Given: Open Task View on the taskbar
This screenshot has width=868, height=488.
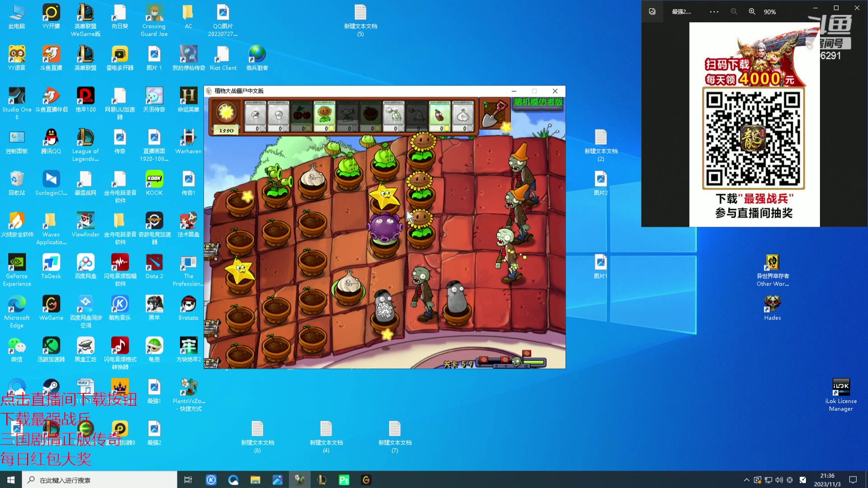Looking at the screenshot, I should 188,480.
